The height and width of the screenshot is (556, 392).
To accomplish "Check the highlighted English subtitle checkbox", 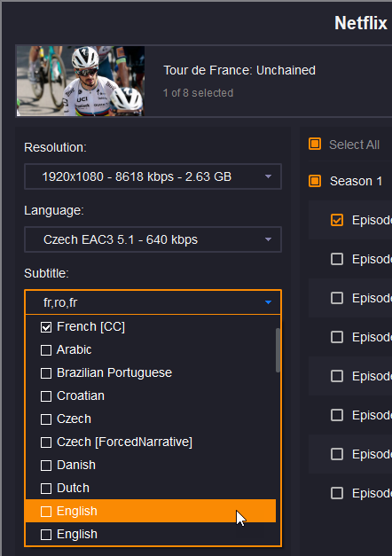I will [x=46, y=512].
